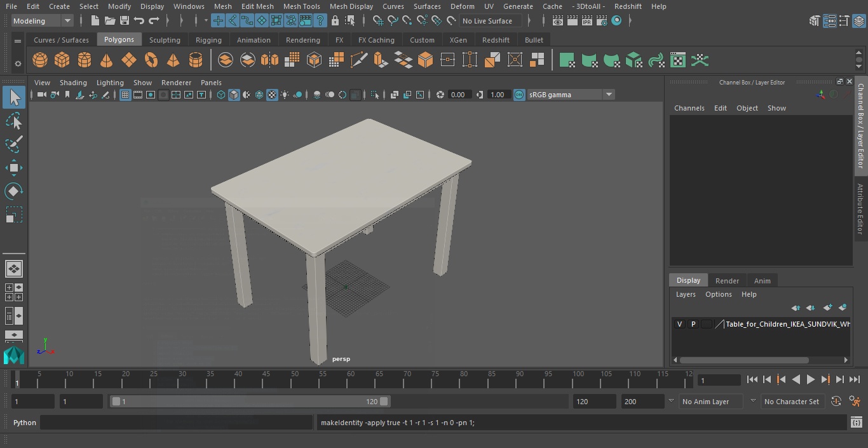Viewport: 868px width, 448px height.
Task: Activate the Lasso select tool
Action: coord(14,121)
